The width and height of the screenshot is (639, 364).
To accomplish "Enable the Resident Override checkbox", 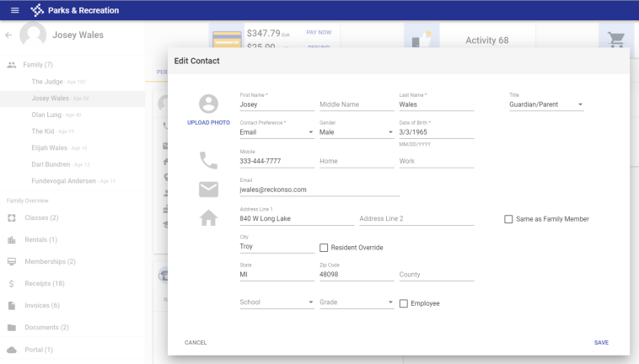I will click(324, 248).
